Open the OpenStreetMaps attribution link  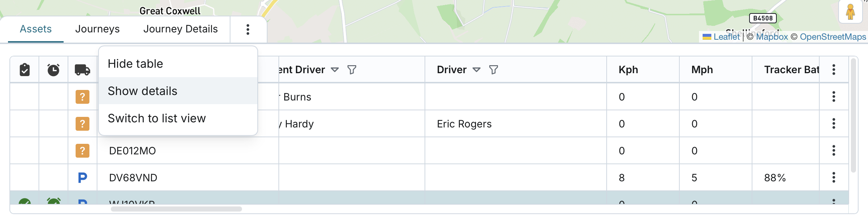click(833, 37)
